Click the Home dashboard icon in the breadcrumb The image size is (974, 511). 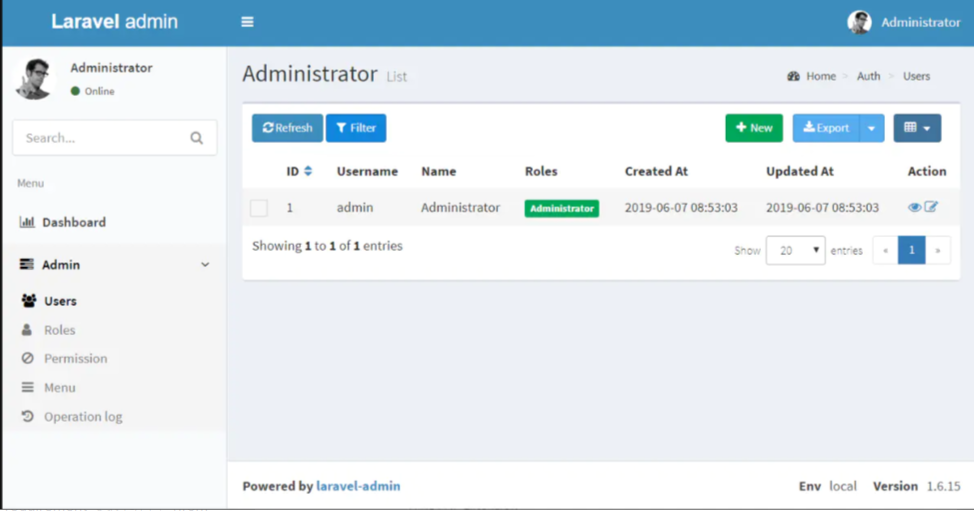(793, 76)
